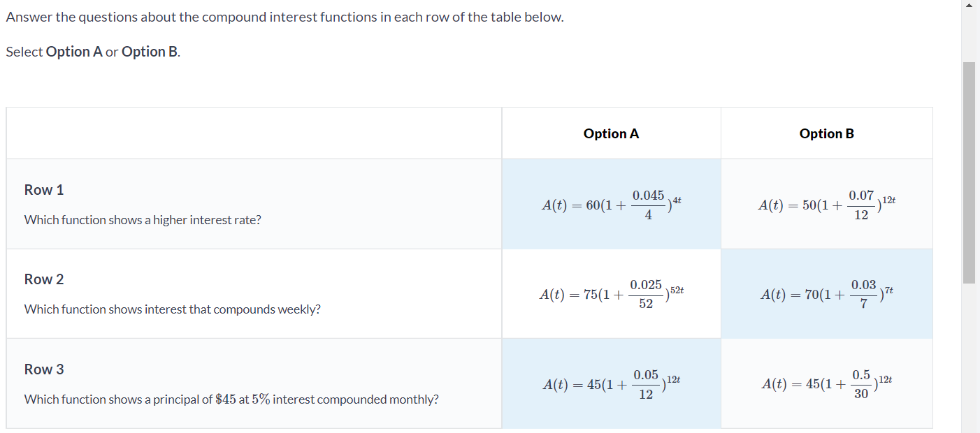This screenshot has height=433, width=980.
Task: Click the highlighted cell with 0.03 formula
Action: coord(826,293)
